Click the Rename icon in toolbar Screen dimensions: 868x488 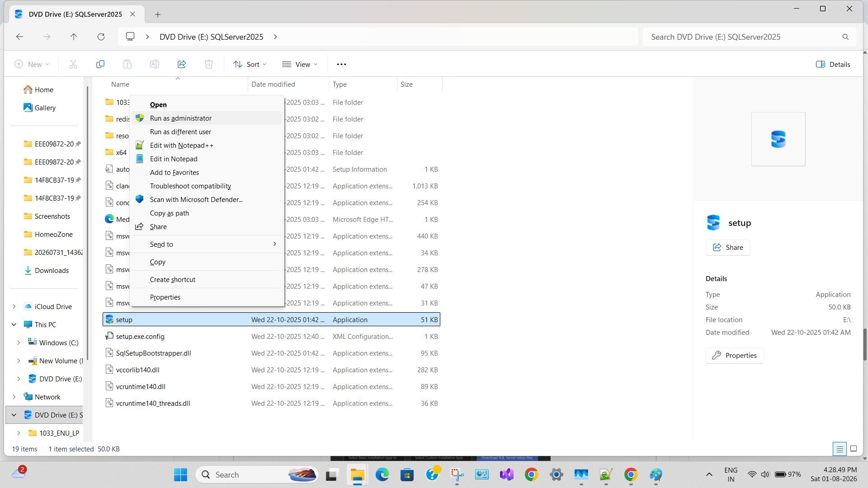[x=155, y=64]
